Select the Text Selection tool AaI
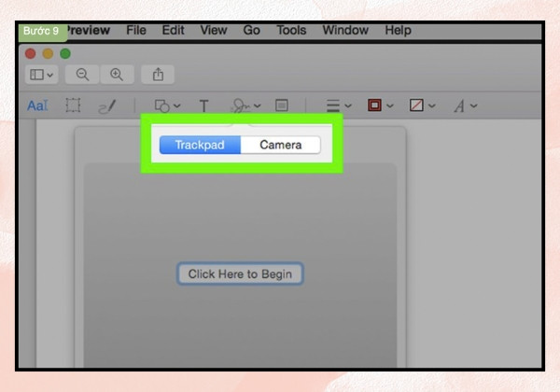The height and width of the screenshot is (392, 560). (37, 105)
